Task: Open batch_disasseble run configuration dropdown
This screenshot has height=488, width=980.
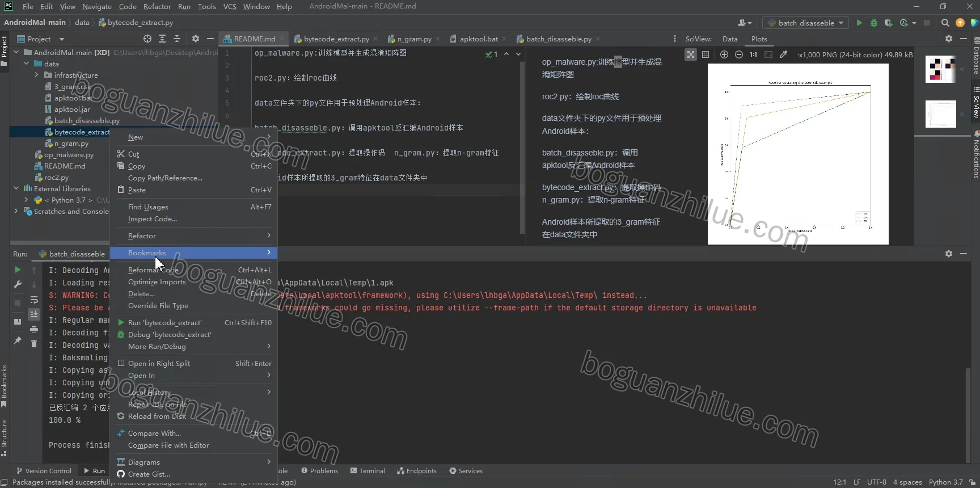Action: click(x=806, y=23)
